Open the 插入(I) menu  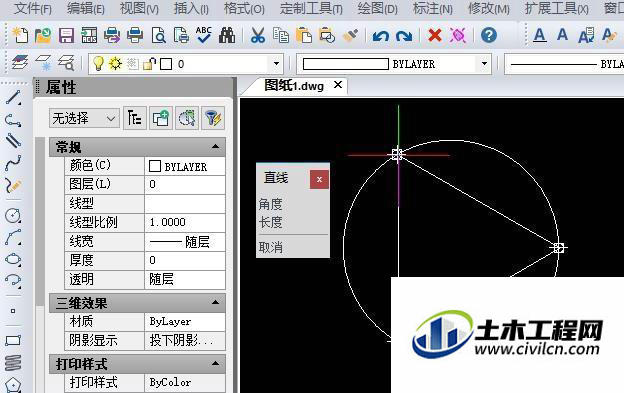[191, 8]
